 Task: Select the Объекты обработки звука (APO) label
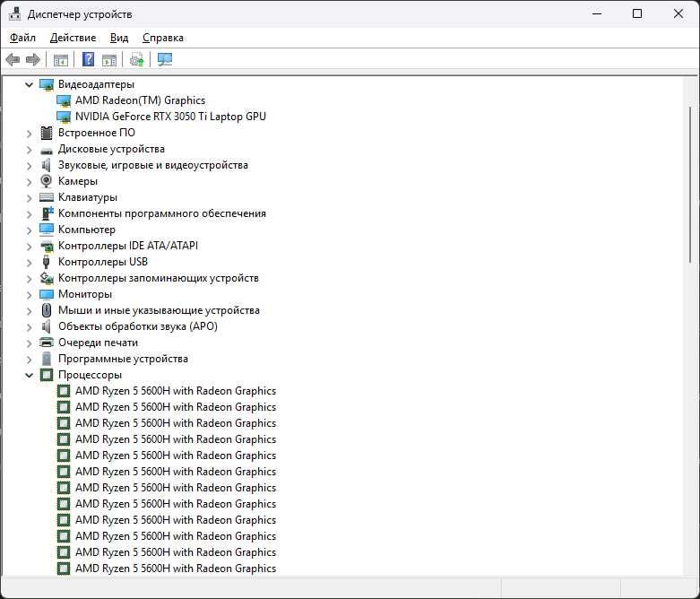tap(138, 326)
